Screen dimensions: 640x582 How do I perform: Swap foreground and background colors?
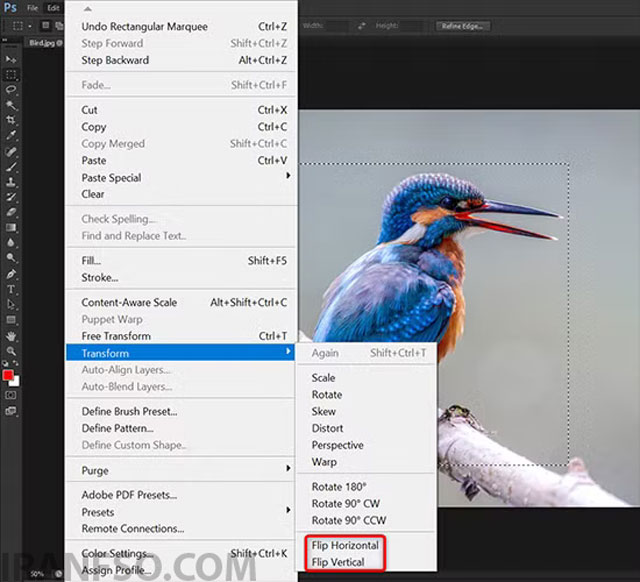point(15,362)
